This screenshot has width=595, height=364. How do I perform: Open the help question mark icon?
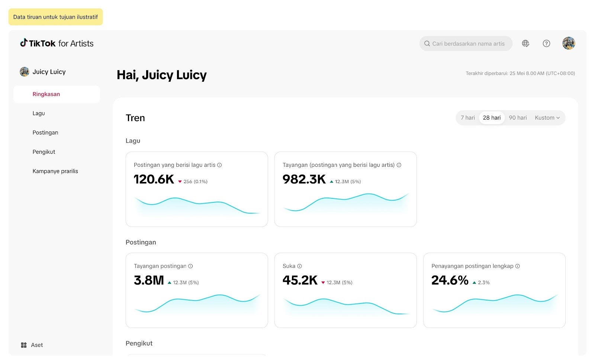point(546,43)
